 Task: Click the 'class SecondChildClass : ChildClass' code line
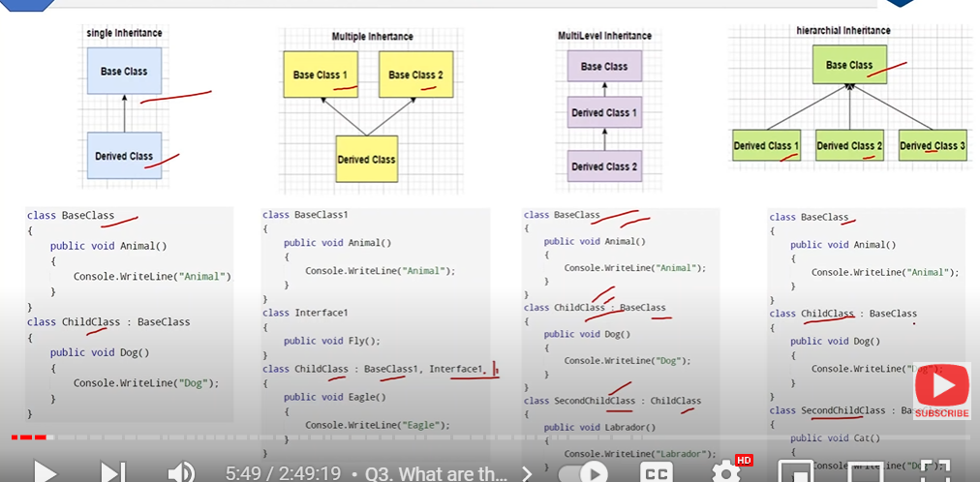click(612, 401)
